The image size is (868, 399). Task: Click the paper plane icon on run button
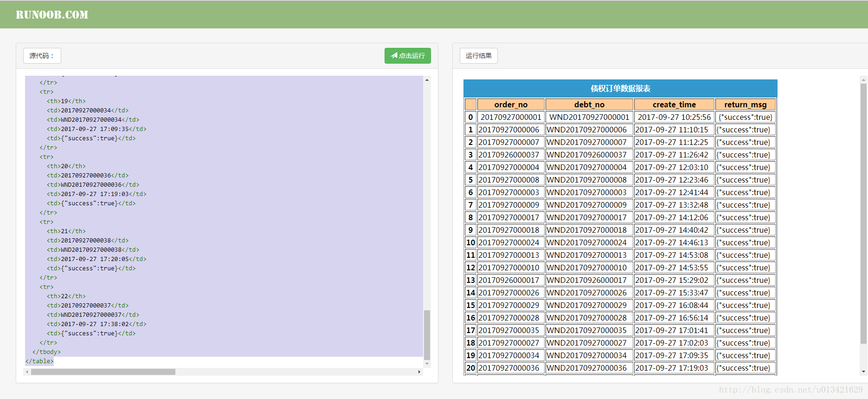pos(394,56)
